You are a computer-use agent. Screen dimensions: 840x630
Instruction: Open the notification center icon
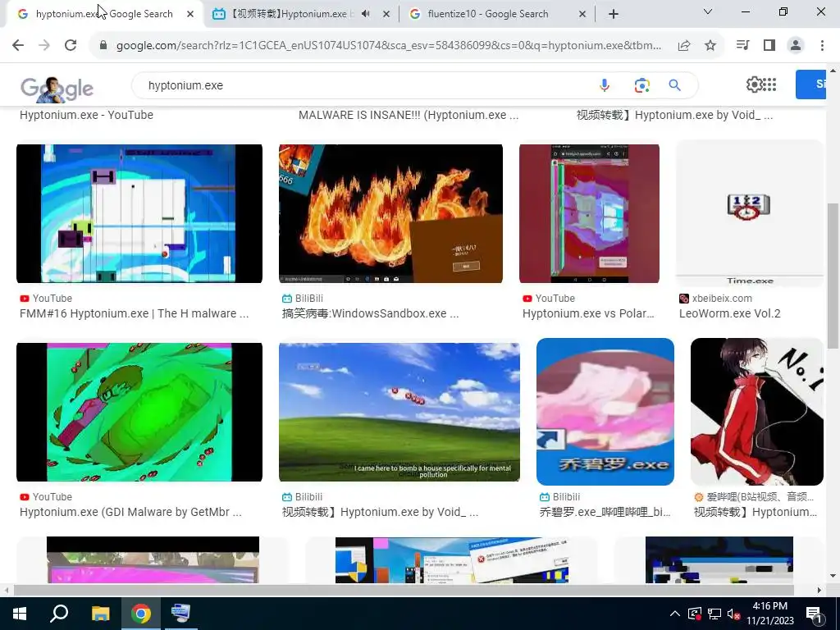pos(814,614)
